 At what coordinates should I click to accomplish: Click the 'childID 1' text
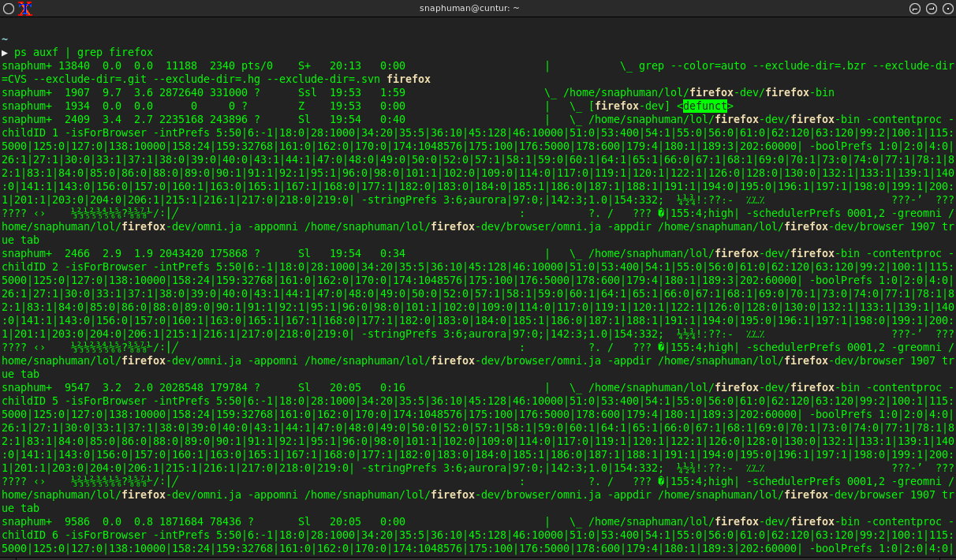point(30,133)
